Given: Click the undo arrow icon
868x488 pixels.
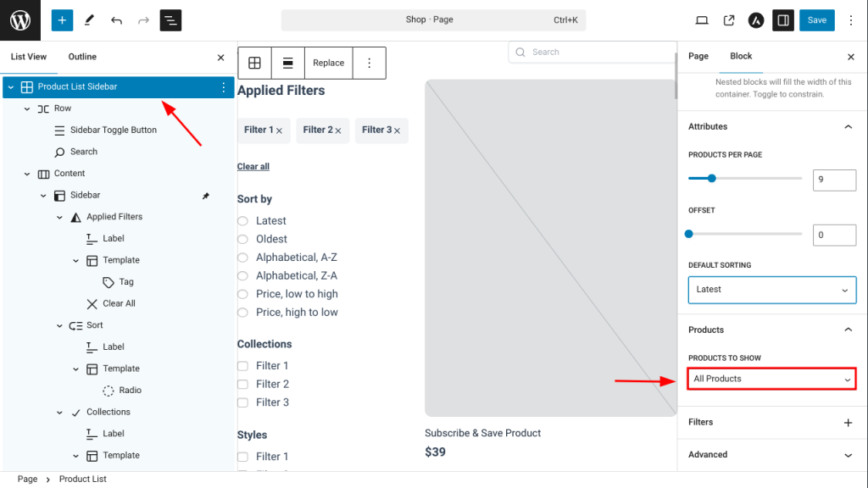Looking at the screenshot, I should 116,20.
